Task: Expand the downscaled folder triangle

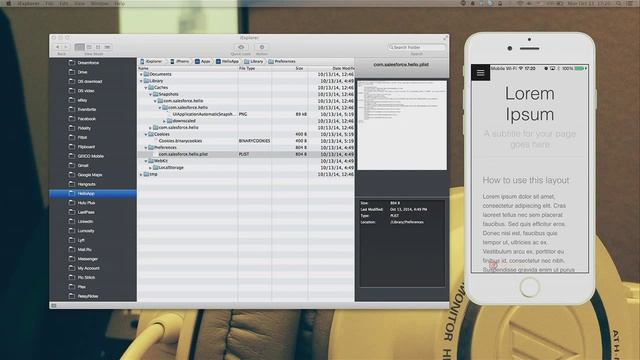Action: point(164,121)
